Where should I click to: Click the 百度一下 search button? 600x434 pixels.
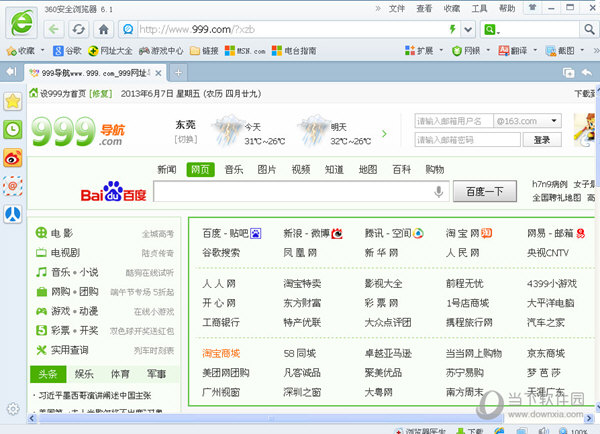[x=485, y=191]
